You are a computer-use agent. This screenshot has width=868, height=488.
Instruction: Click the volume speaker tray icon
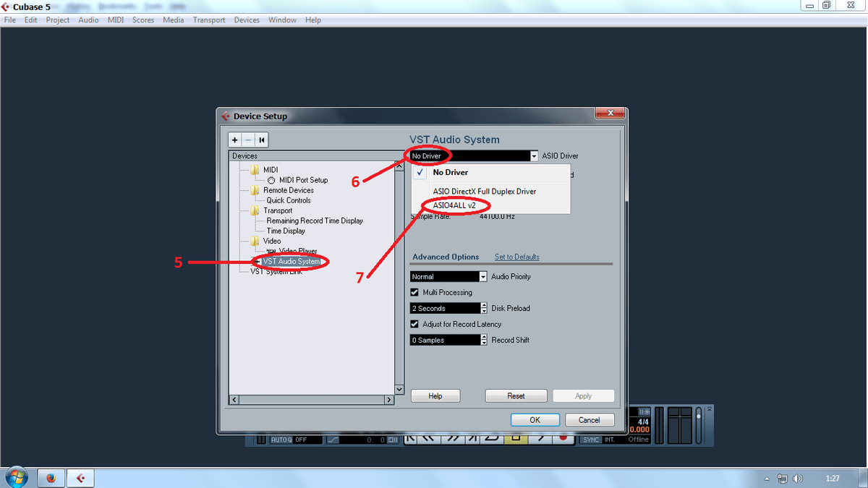click(798, 479)
